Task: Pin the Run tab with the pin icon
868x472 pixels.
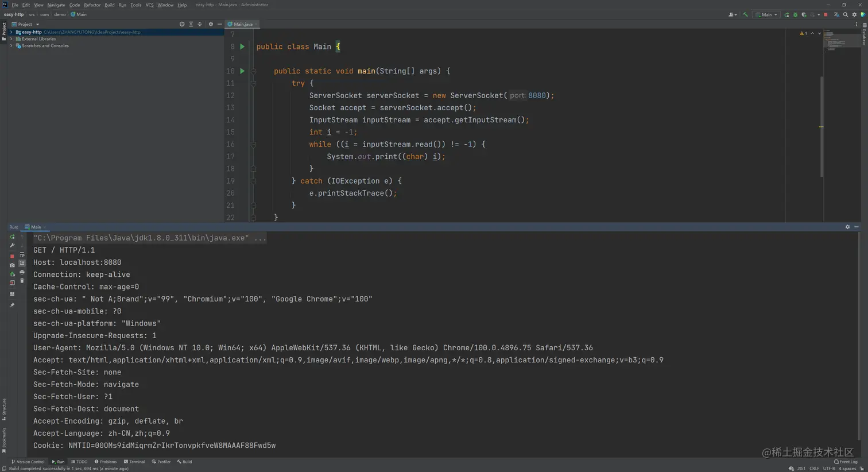Action: pyautogui.click(x=12, y=305)
